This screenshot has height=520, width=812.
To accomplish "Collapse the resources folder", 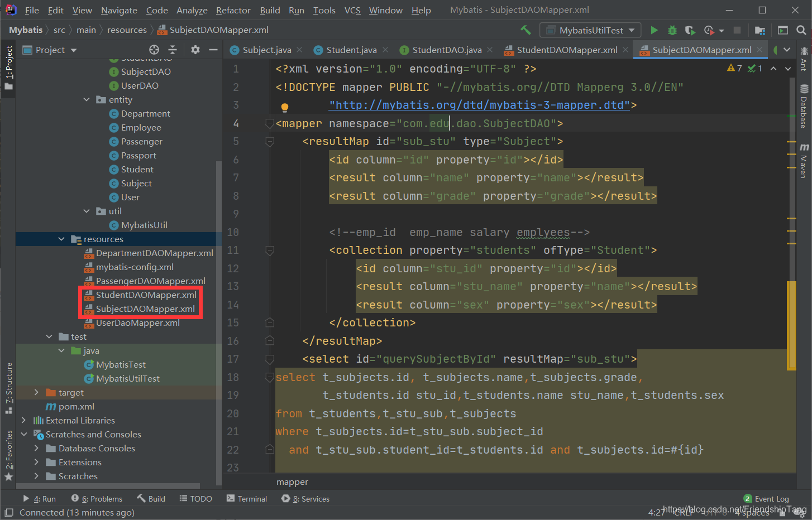I will [x=61, y=239].
